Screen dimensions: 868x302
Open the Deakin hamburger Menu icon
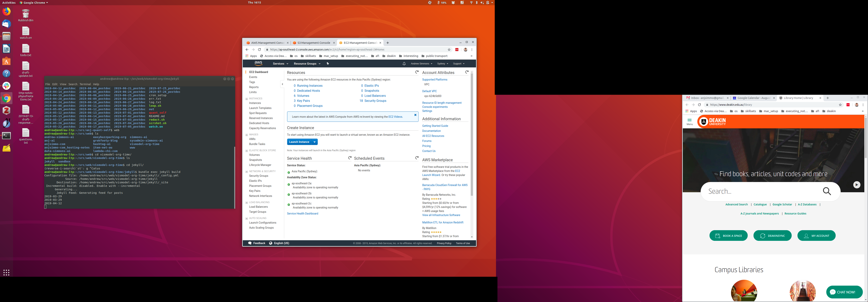(x=689, y=121)
